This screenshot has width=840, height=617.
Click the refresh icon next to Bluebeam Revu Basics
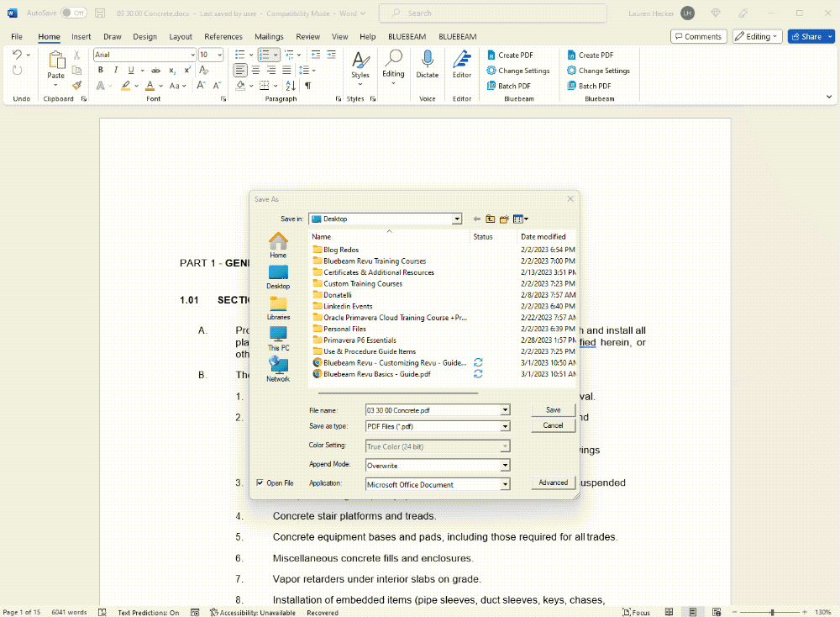click(x=479, y=373)
